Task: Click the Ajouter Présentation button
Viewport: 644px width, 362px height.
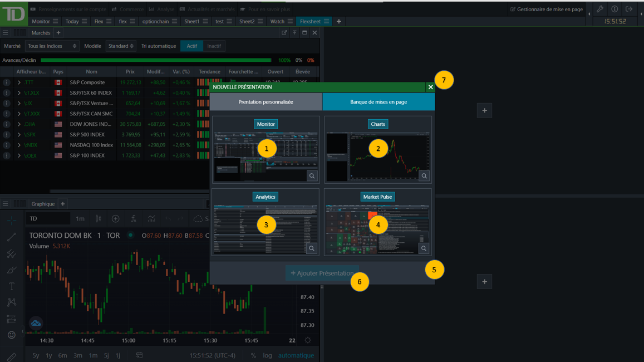Action: coord(322,273)
